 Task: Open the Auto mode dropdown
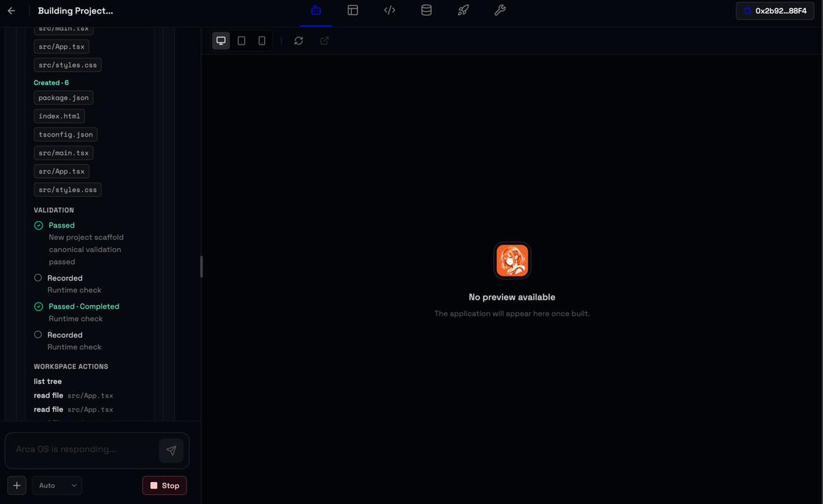point(57,485)
